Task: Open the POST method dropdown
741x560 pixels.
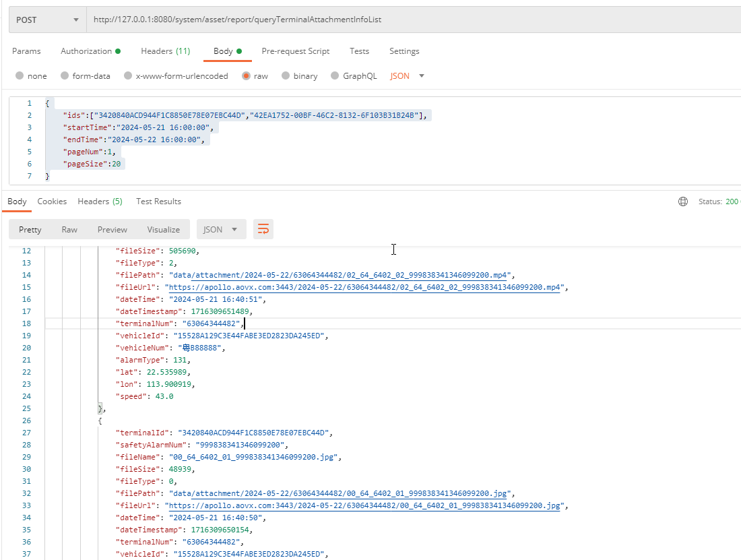Action: (x=47, y=20)
